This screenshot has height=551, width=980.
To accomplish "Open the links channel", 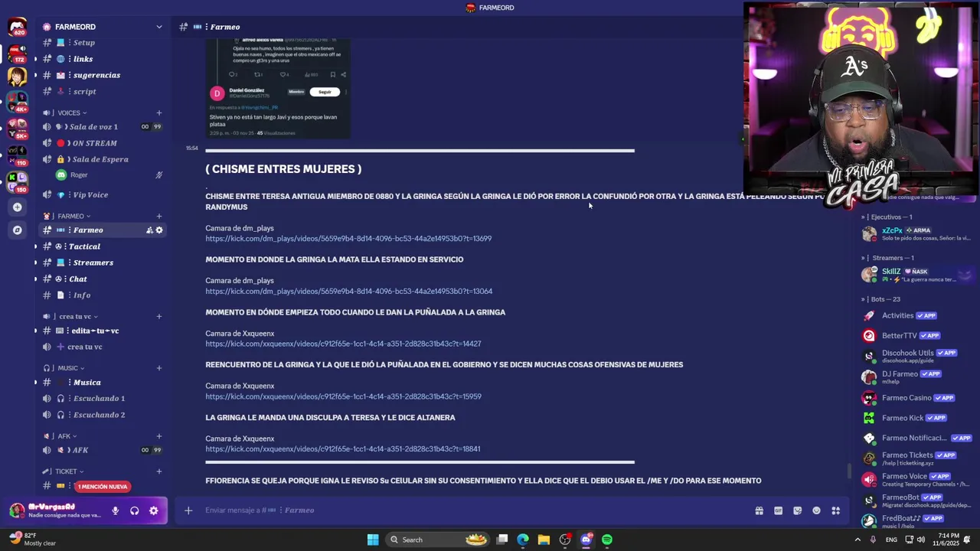I will (102, 59).
